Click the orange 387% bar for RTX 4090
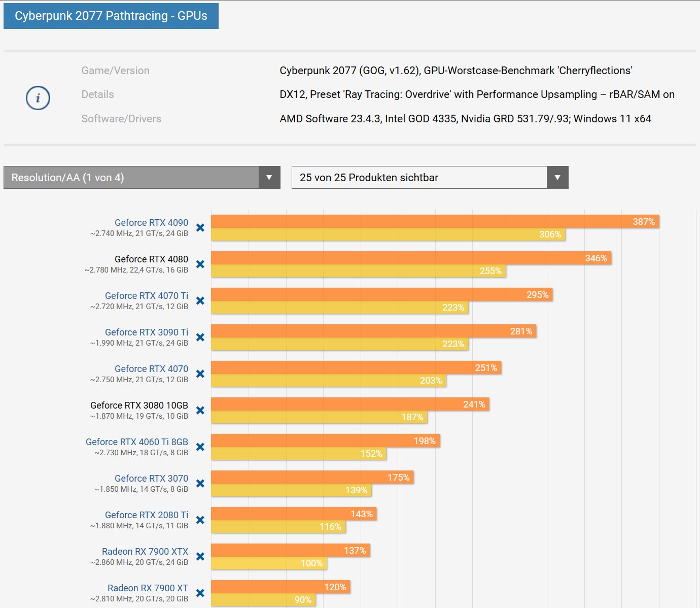The width and height of the screenshot is (700, 608). click(x=435, y=221)
